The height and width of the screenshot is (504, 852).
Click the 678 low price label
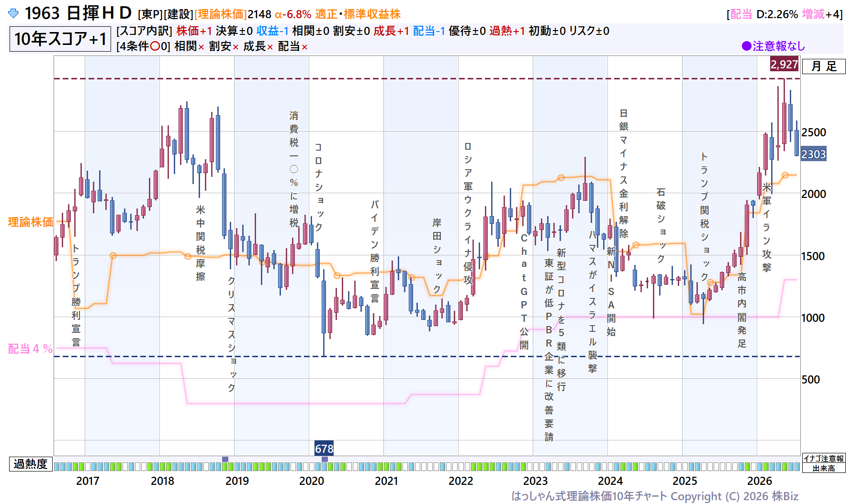tap(324, 449)
